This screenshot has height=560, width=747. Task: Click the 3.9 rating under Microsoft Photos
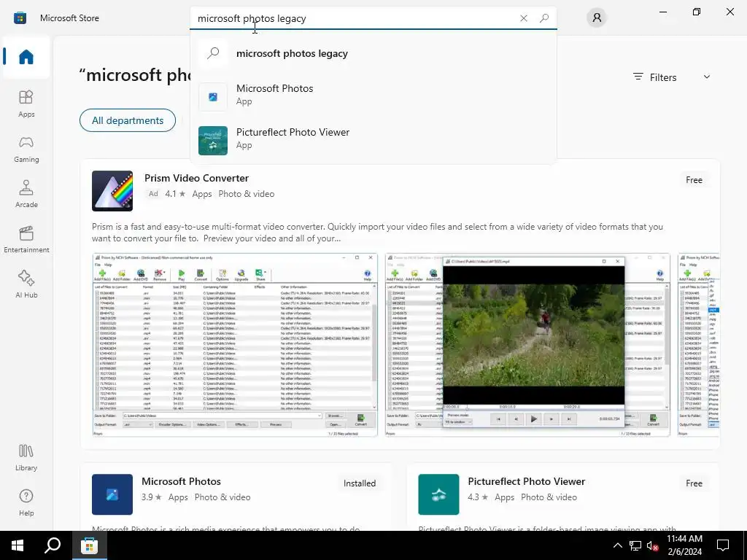152,497
